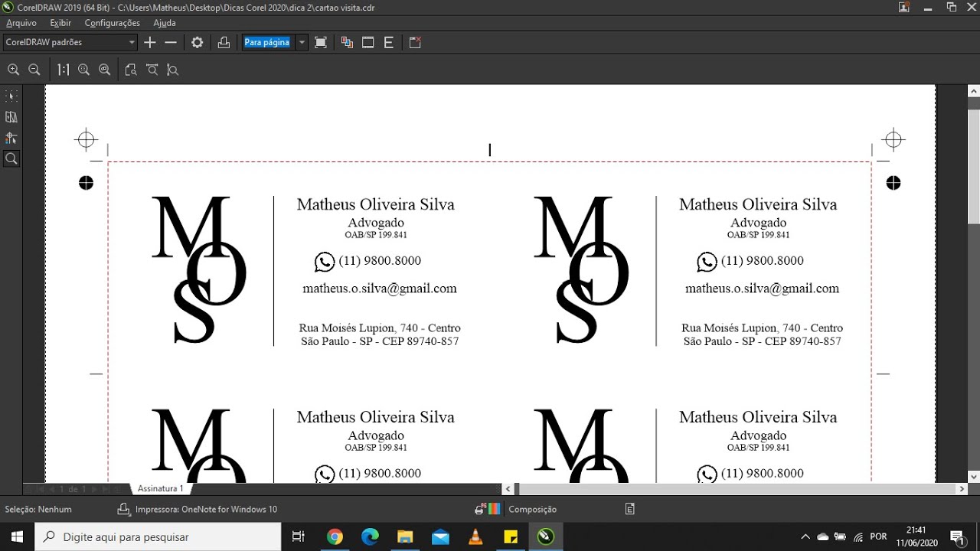980x551 pixels.
Task: Open Microsoft Edge from taskbar
Action: [x=370, y=536]
